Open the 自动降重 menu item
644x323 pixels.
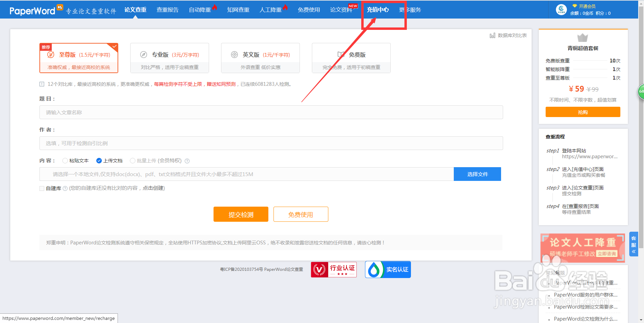(200, 10)
